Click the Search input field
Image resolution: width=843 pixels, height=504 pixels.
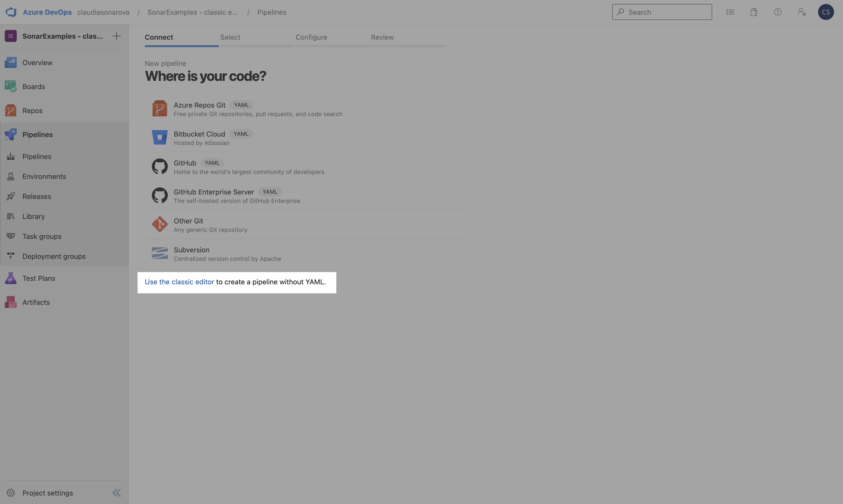click(x=662, y=12)
